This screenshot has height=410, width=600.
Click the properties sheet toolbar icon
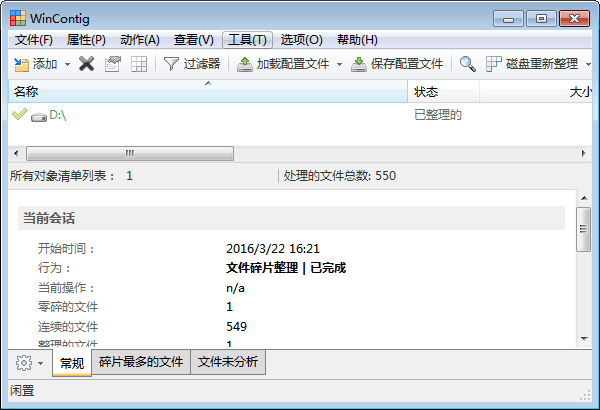click(x=113, y=64)
